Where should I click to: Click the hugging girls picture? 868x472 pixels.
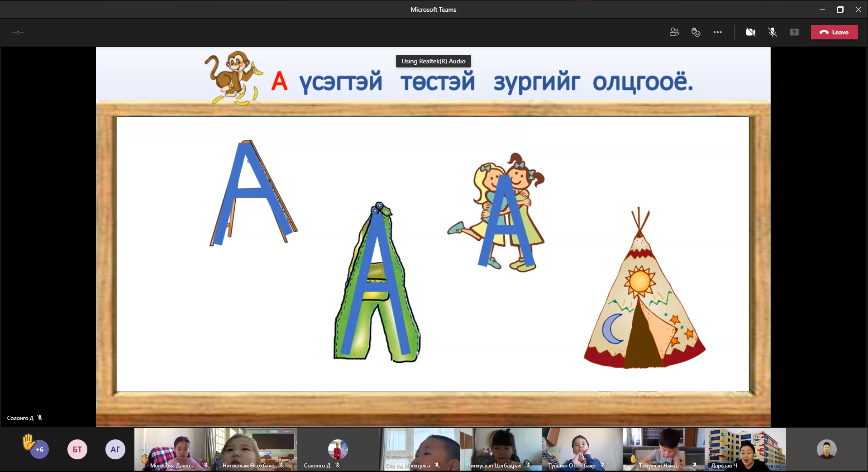(x=497, y=212)
